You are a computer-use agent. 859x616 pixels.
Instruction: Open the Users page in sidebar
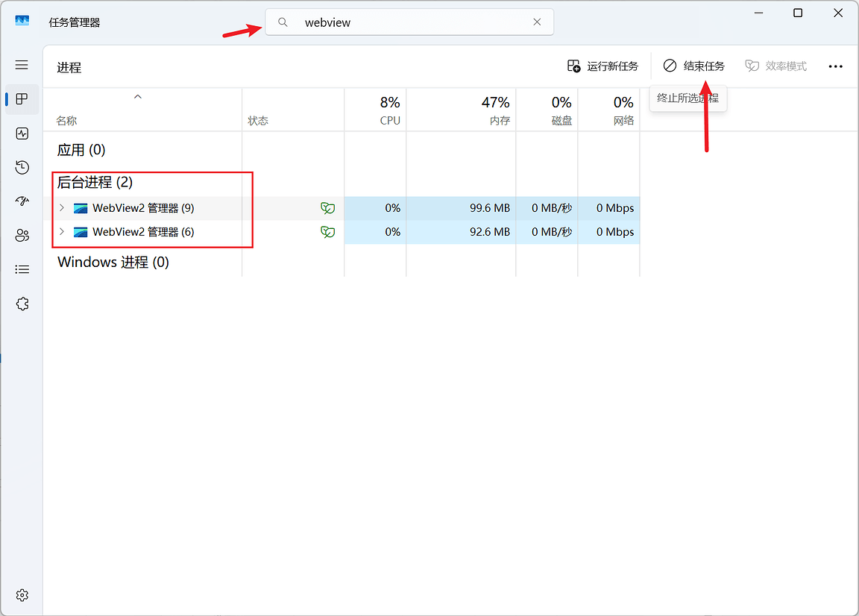22,236
